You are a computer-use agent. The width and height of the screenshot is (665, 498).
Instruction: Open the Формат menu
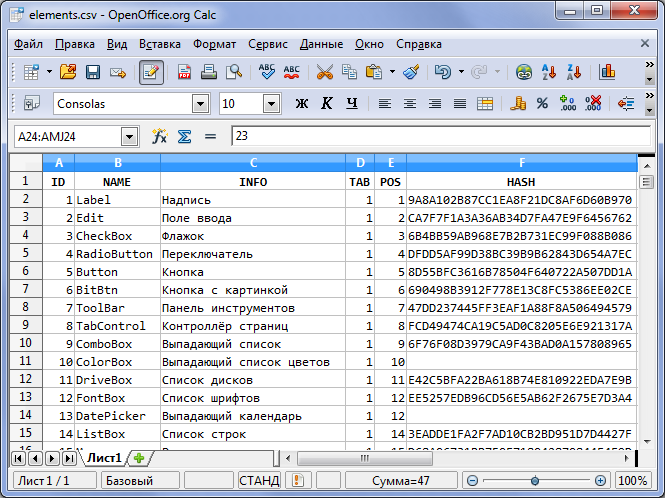(x=214, y=44)
